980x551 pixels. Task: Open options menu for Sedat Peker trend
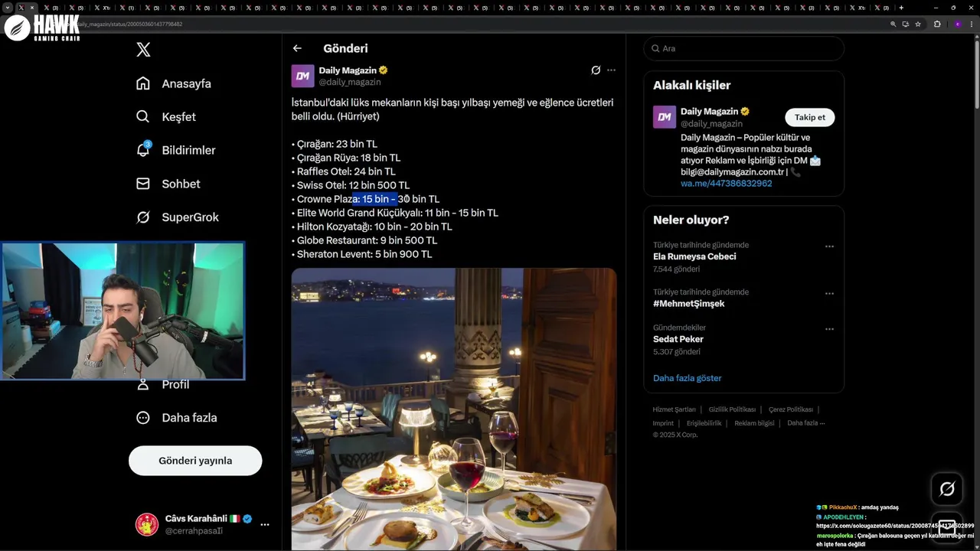point(829,329)
